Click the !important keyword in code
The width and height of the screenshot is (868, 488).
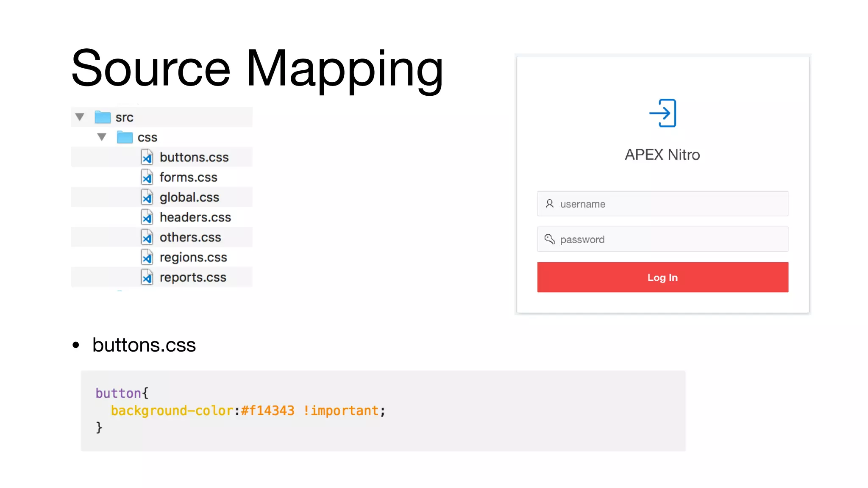[x=341, y=410]
